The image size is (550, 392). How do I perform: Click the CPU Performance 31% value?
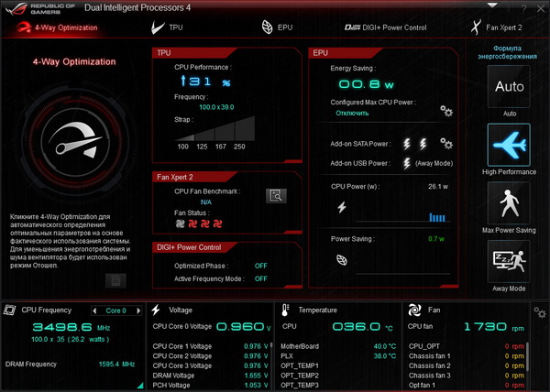point(205,82)
